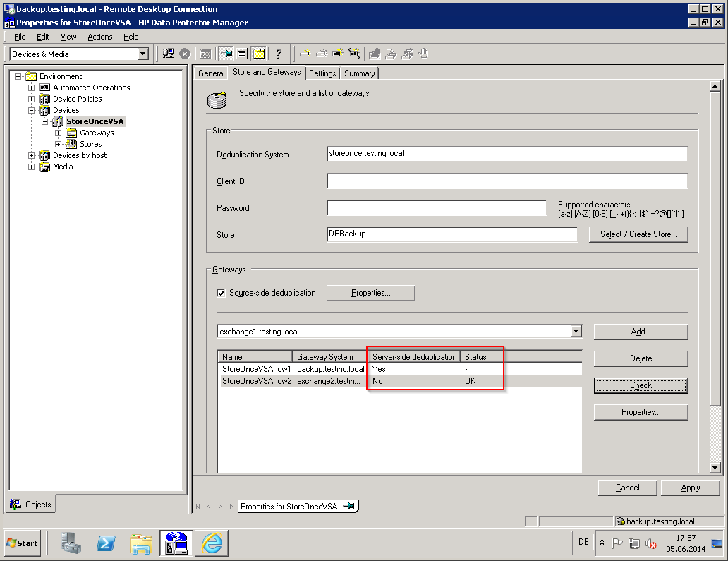This screenshot has height=561, width=728.
Task: Click the Cell Manager connect toolbar icon
Action: coord(169,54)
